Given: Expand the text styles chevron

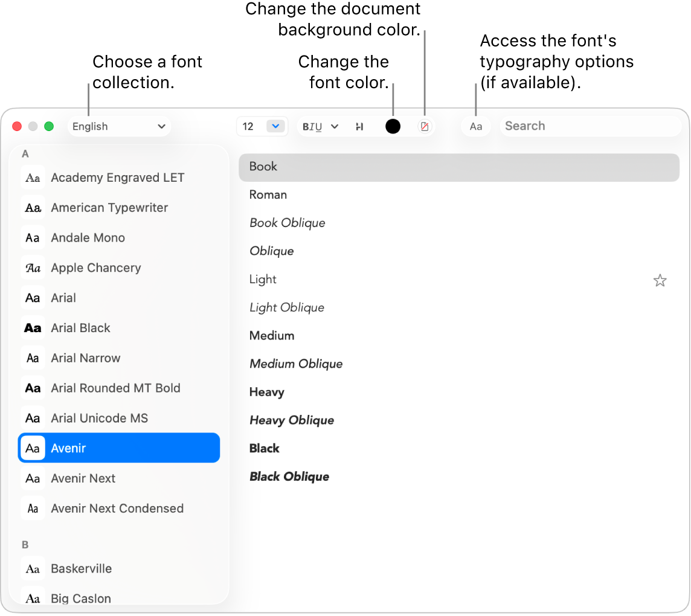Looking at the screenshot, I should pyautogui.click(x=335, y=126).
